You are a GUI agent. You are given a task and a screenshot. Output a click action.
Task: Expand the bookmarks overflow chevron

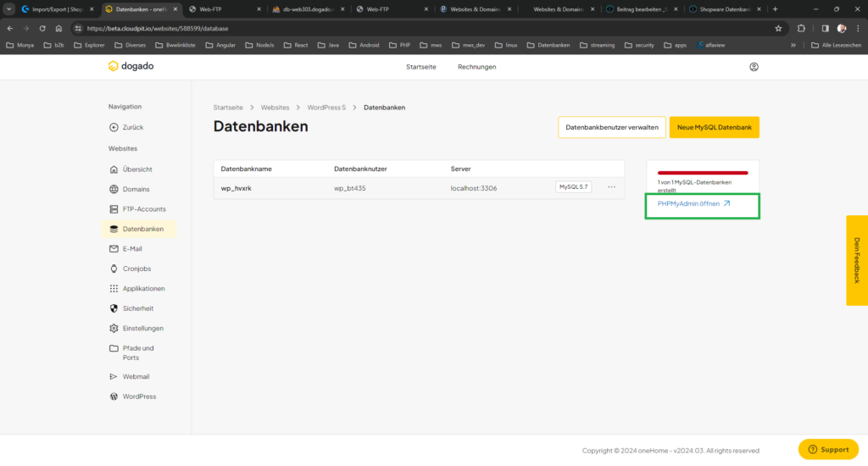pos(793,45)
